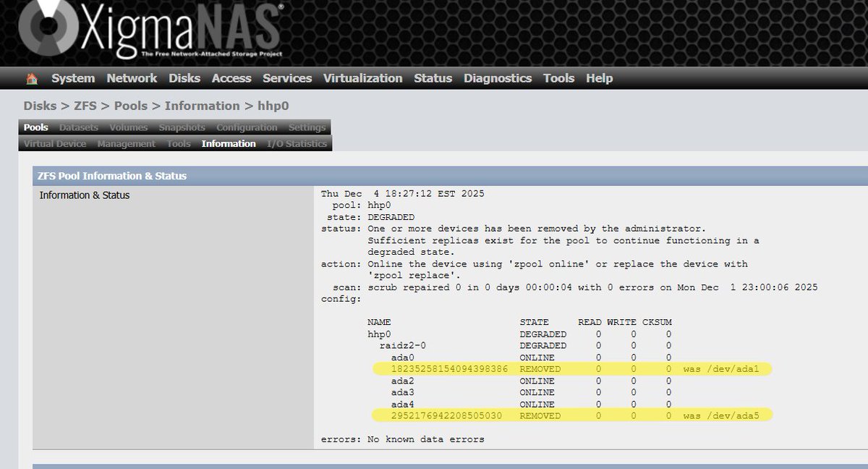868x469 pixels.
Task: Click the WRITE column header
Action: [x=622, y=322]
